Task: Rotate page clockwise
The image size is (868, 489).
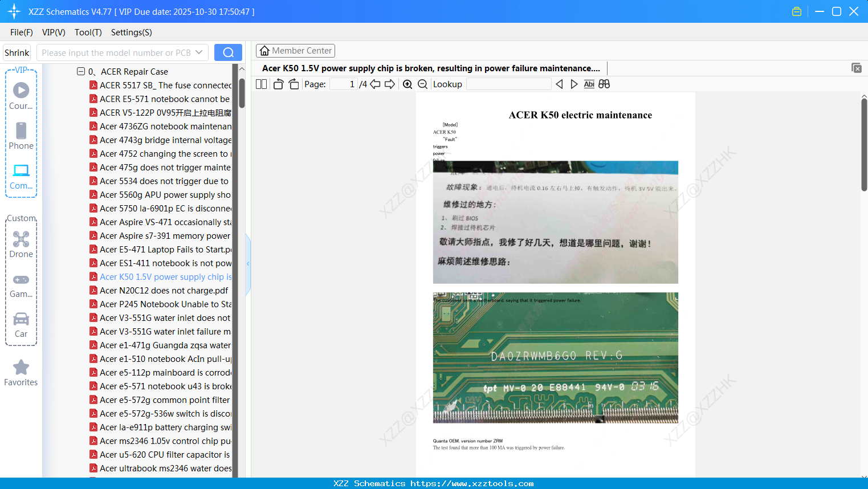Action: click(294, 84)
